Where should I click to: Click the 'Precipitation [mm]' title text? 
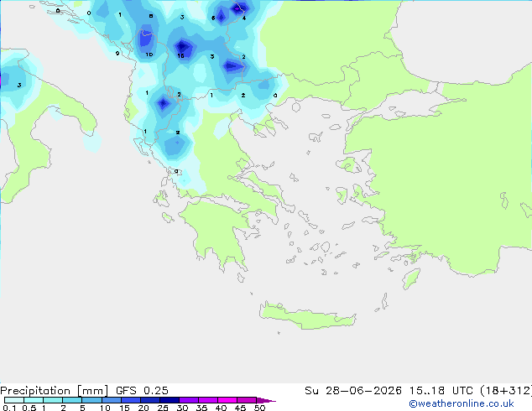[x=55, y=391]
